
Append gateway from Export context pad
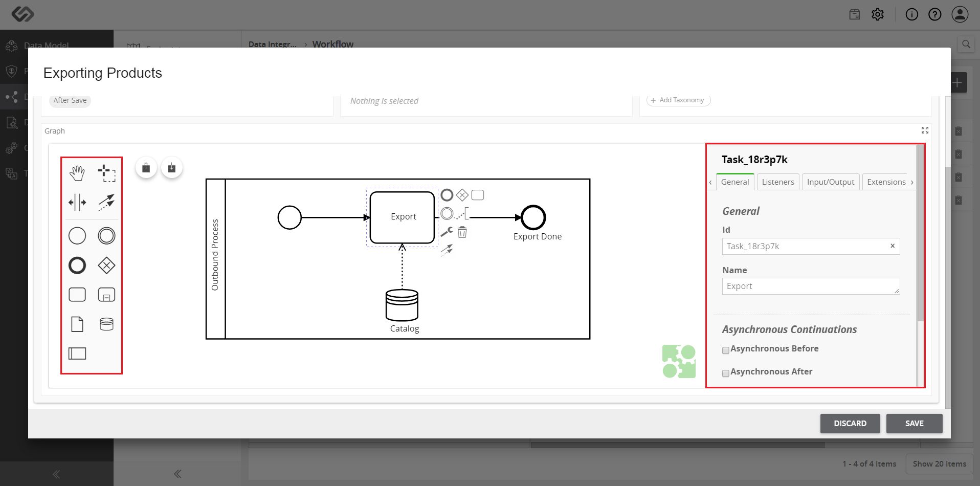coord(462,195)
